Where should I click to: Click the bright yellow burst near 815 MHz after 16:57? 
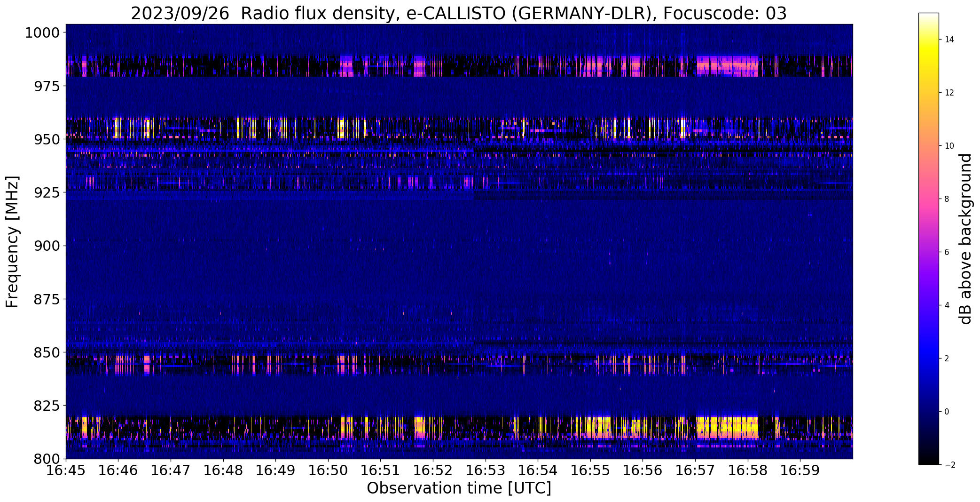(727, 427)
